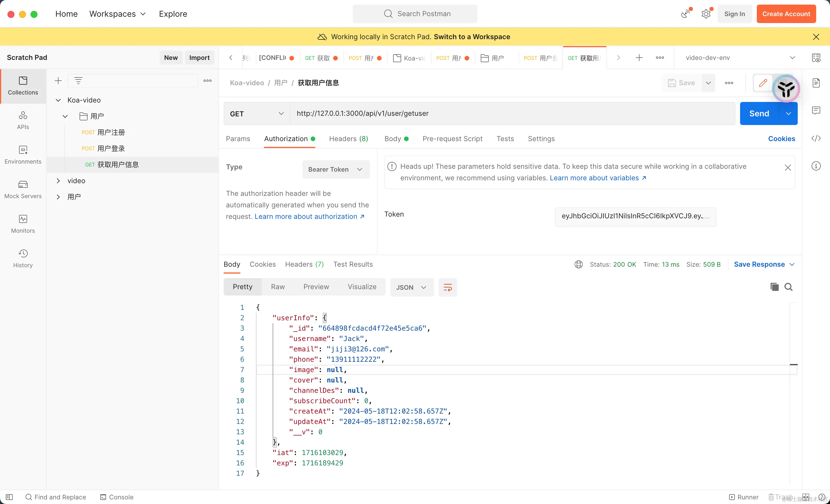Switch to the Headers (8) request tab

[x=348, y=139]
